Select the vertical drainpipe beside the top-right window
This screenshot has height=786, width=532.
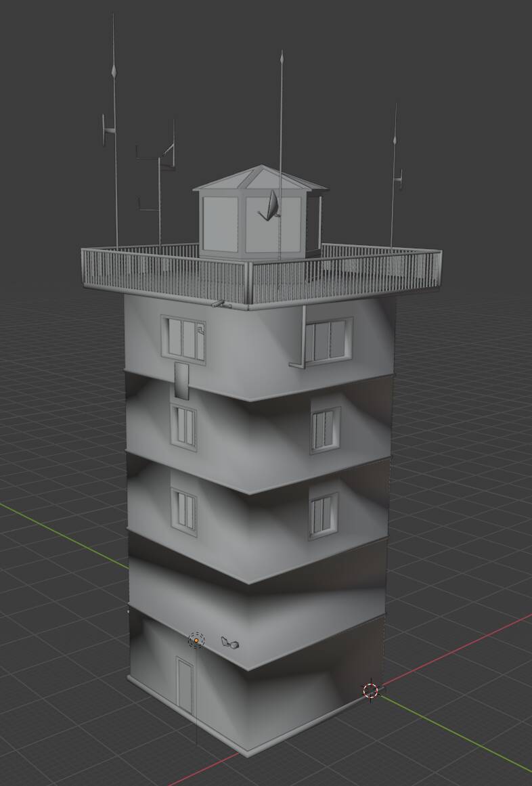pos(303,337)
